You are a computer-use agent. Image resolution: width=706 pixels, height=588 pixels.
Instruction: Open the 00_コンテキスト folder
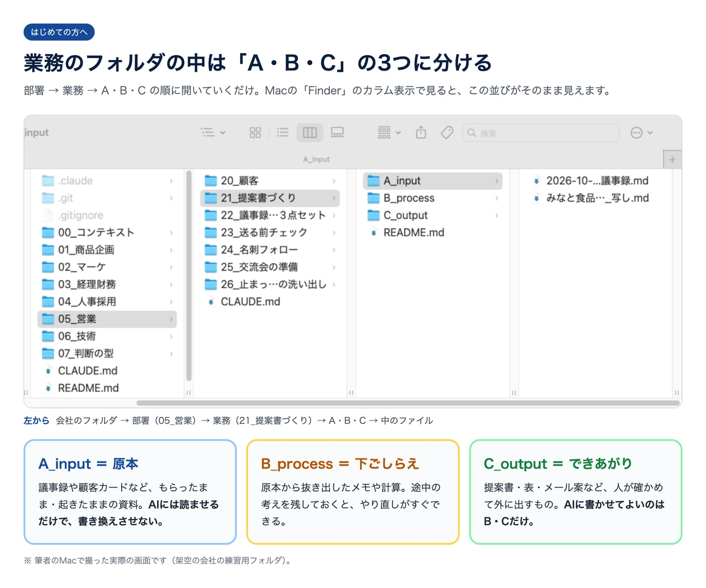107,232
